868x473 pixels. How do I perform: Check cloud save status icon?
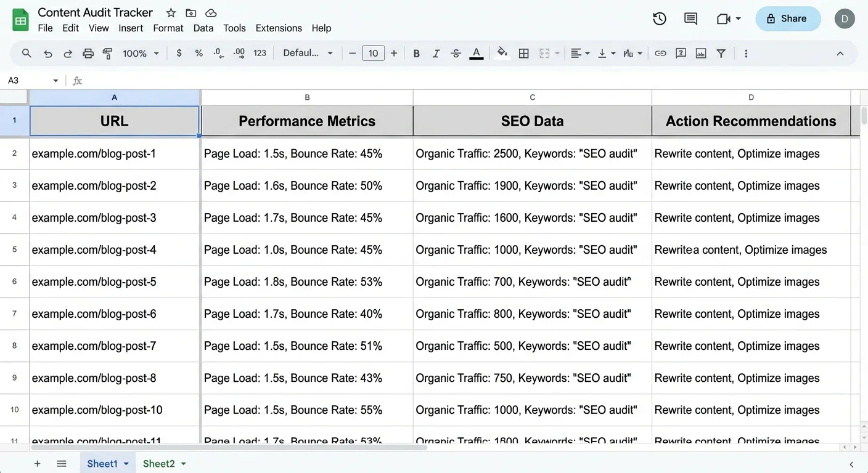tap(211, 13)
